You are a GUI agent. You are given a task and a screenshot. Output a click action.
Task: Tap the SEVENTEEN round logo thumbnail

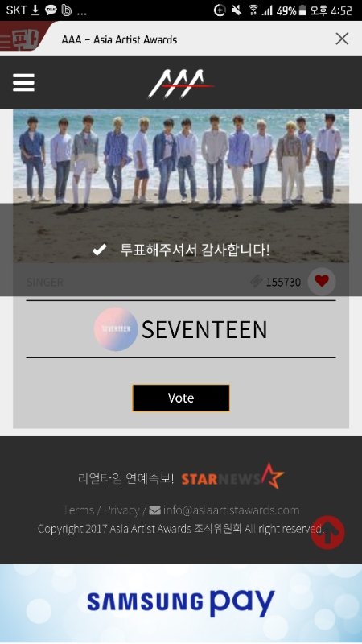click(x=115, y=329)
